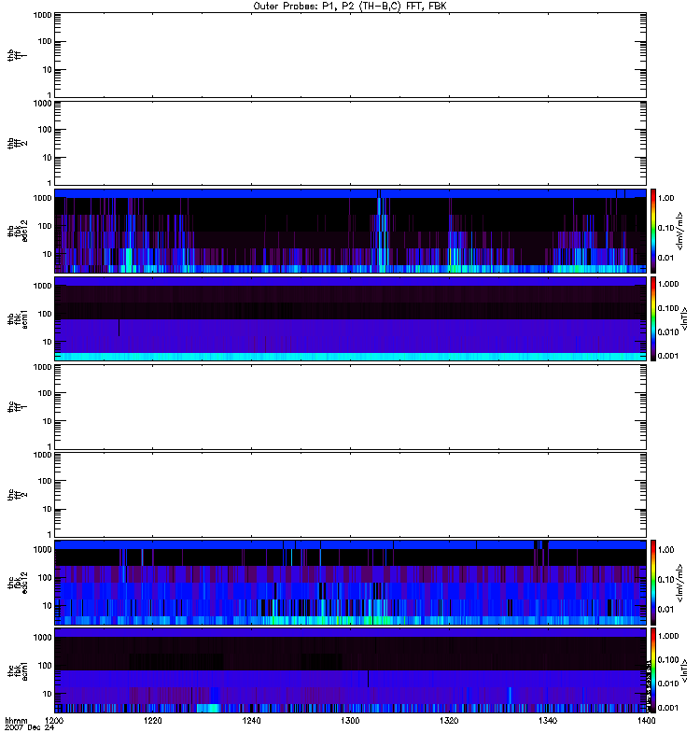Click inside the thc fbk scm1 spectrogram
Screen dimensions: 700x747
(x=350, y=670)
